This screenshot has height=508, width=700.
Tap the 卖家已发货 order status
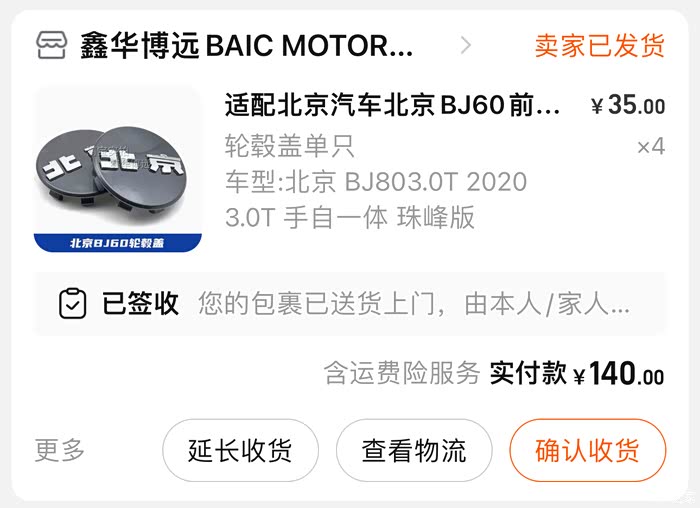pos(600,46)
